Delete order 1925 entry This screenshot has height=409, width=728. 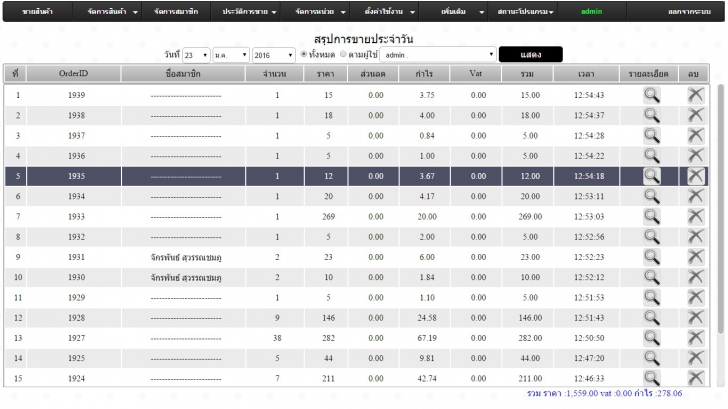pyautogui.click(x=696, y=358)
